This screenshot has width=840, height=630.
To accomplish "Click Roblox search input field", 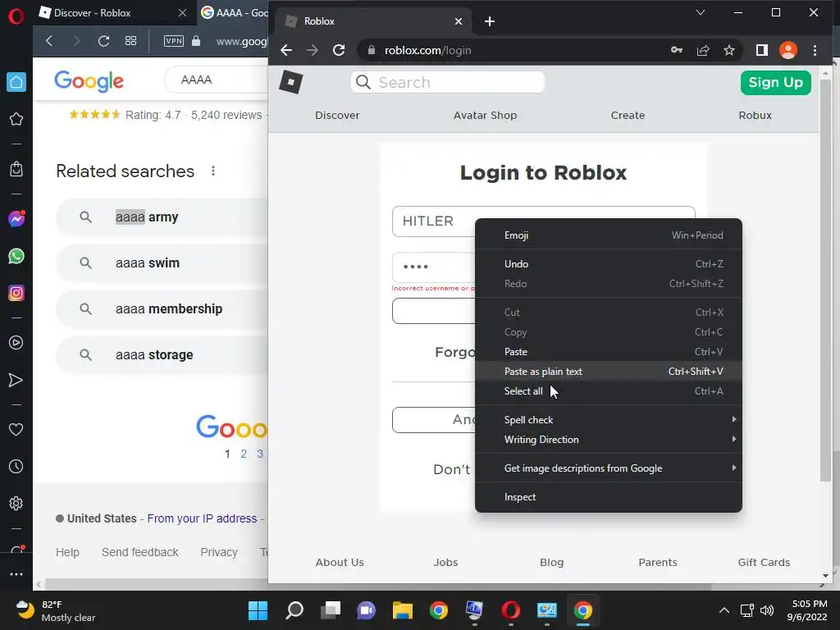I will (448, 83).
